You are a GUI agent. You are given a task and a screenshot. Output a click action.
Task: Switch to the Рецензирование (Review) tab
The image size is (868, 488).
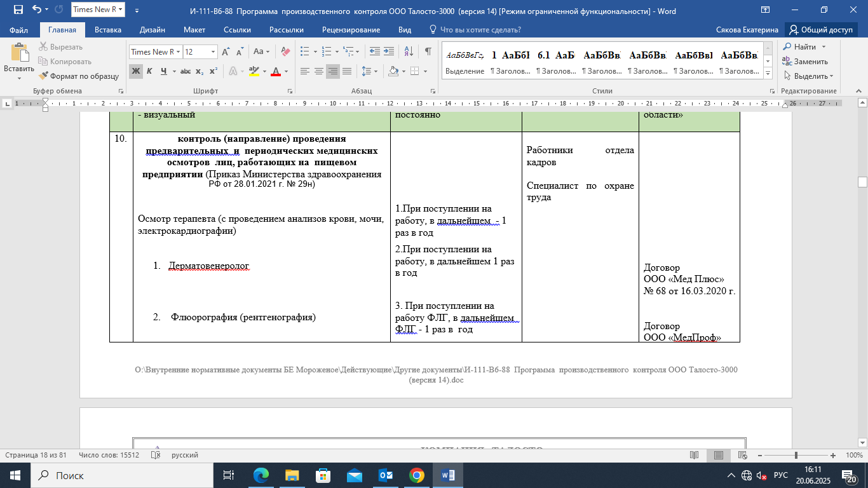click(351, 30)
